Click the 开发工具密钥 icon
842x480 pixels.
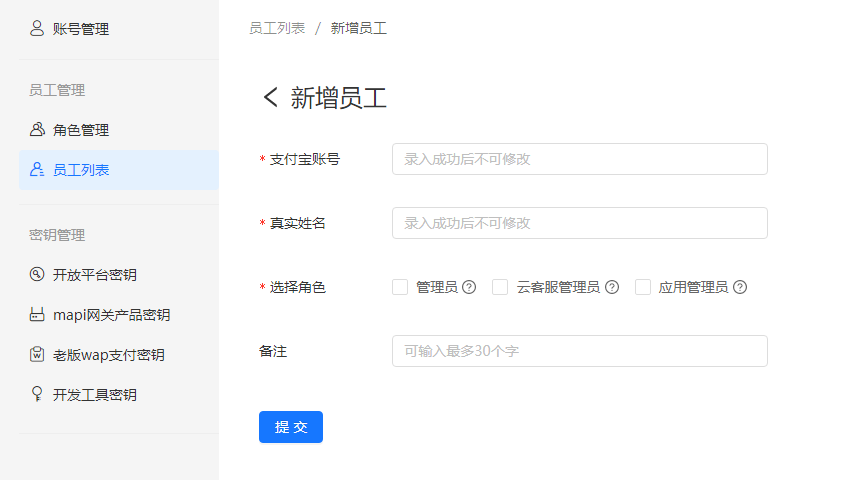[x=37, y=395]
